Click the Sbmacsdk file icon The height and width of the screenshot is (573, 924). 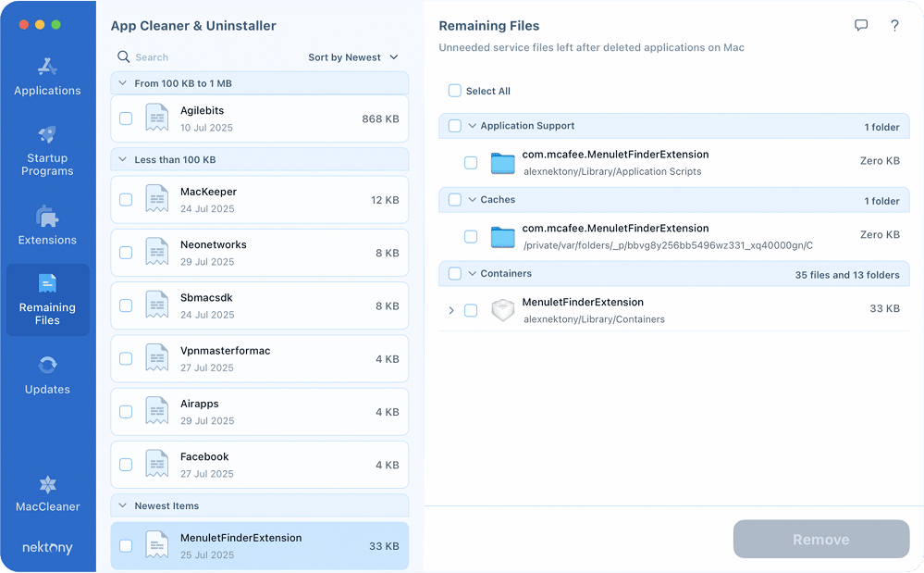[156, 305]
